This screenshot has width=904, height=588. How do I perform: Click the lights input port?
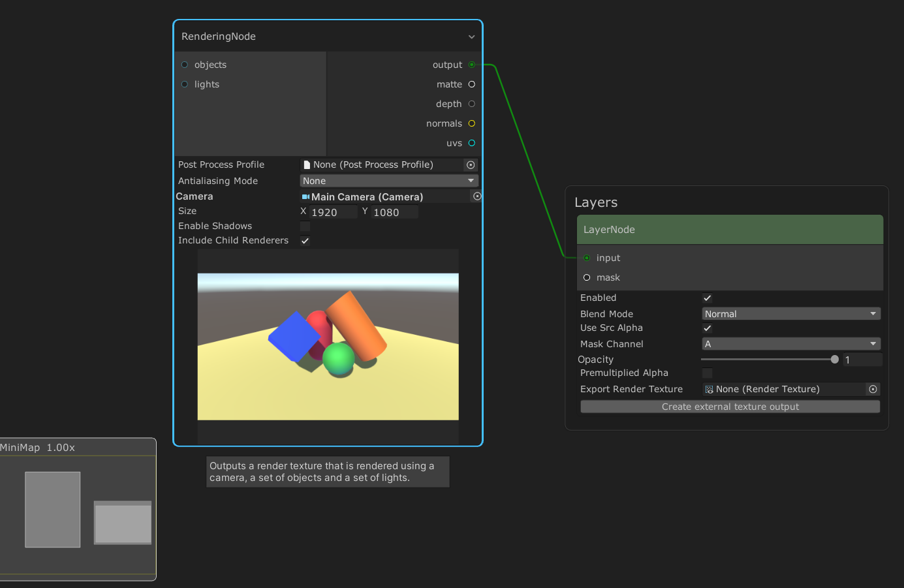[185, 84]
